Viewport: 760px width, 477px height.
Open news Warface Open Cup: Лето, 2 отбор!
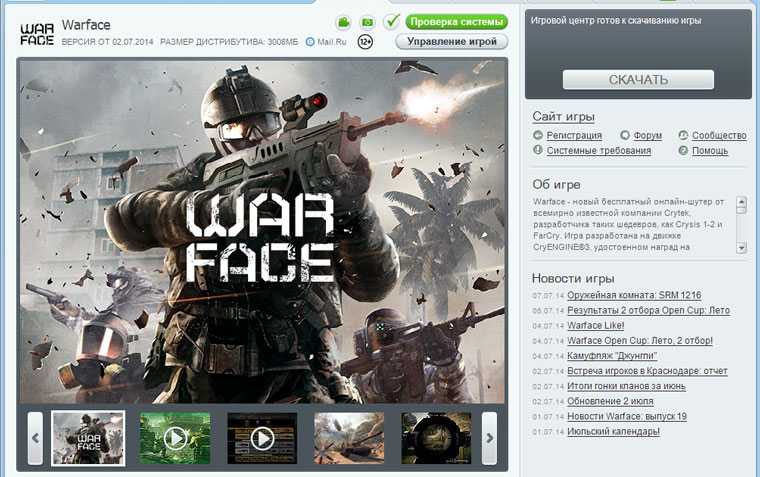click(640, 340)
